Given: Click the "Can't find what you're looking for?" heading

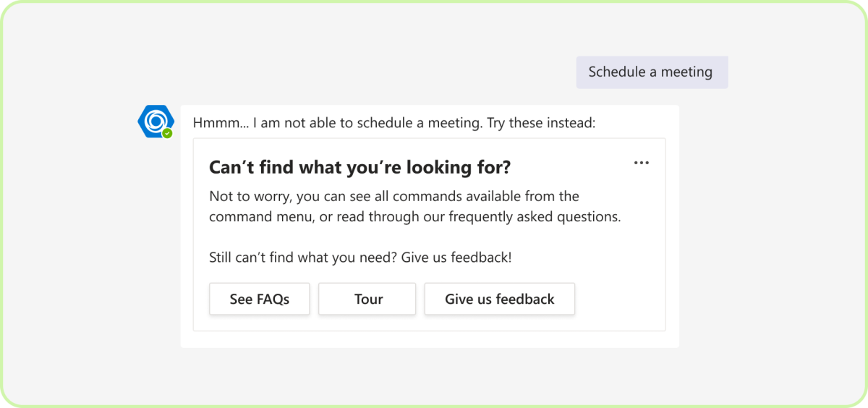Looking at the screenshot, I should pyautogui.click(x=359, y=168).
